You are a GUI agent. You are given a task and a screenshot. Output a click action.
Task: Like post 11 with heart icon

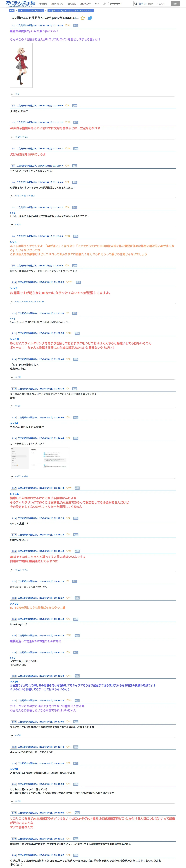pyautogui.click(x=68, y=313)
